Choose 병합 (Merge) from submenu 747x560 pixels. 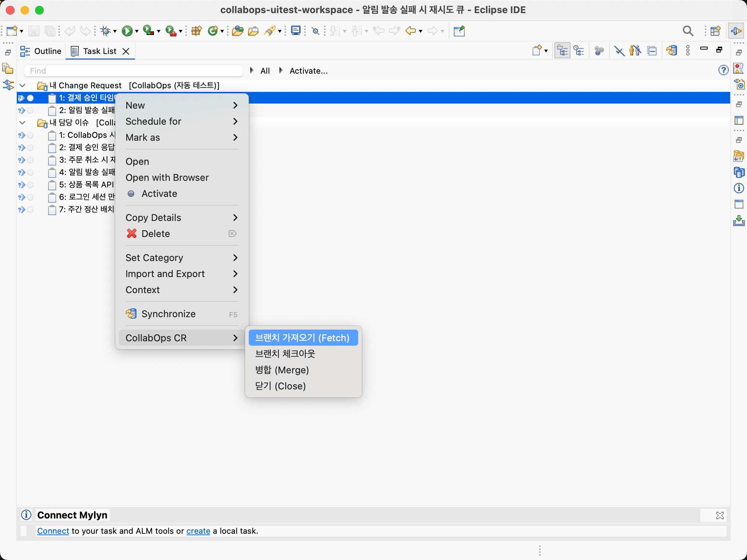pyautogui.click(x=303, y=370)
